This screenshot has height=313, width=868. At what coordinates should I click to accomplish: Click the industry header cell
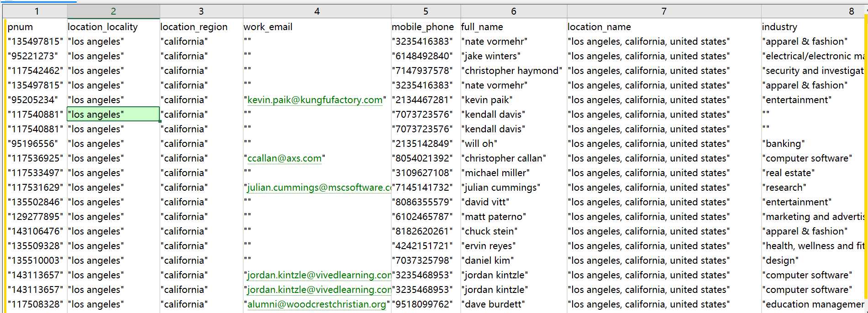pyautogui.click(x=813, y=27)
